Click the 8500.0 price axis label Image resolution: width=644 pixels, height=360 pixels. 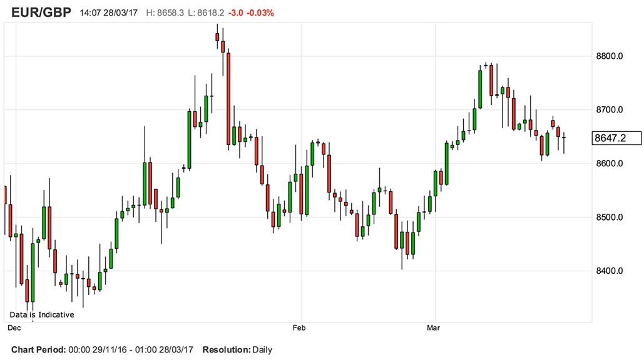pos(610,217)
